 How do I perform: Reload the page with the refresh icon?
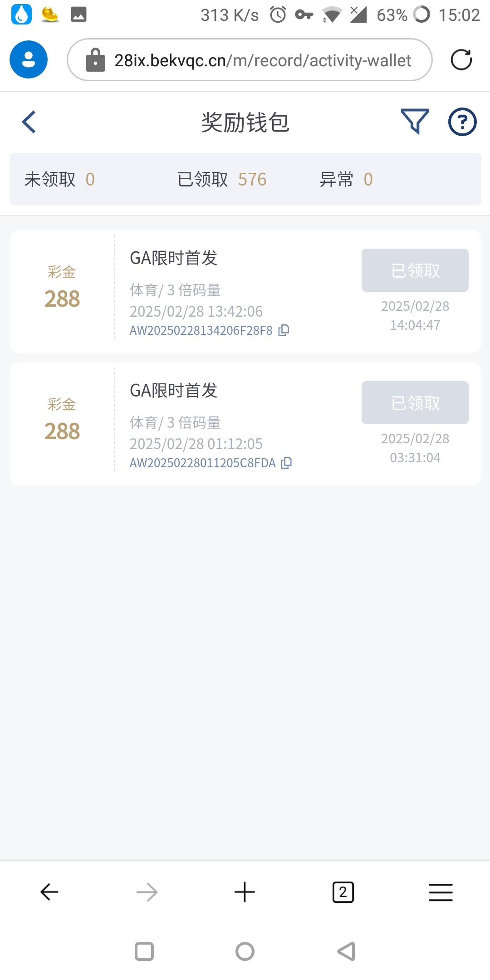[x=461, y=60]
